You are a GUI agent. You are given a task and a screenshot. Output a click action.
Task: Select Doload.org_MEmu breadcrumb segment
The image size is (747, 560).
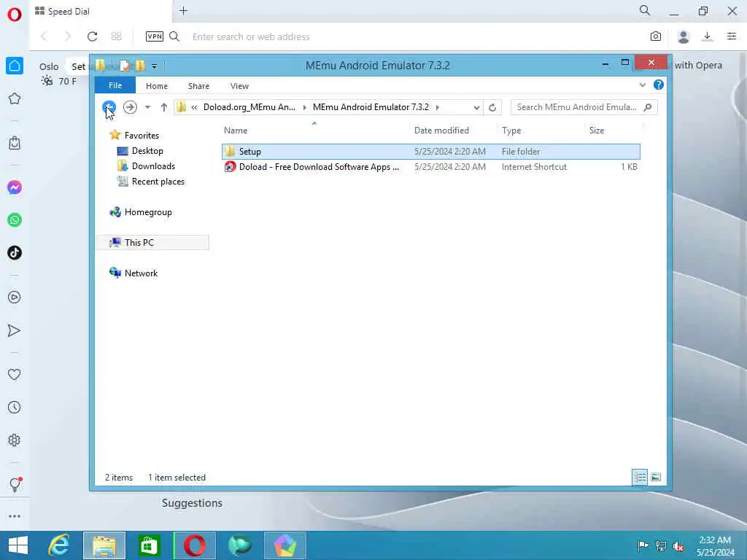(249, 107)
